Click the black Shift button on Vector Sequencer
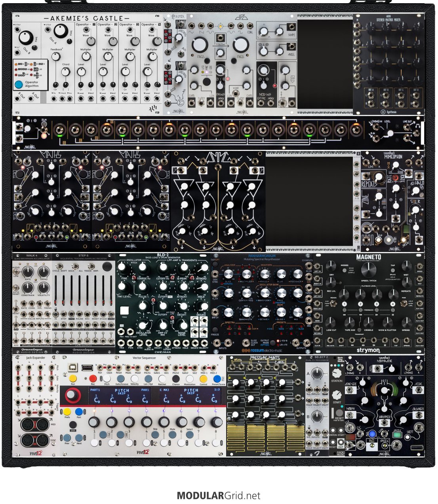 (73, 425)
